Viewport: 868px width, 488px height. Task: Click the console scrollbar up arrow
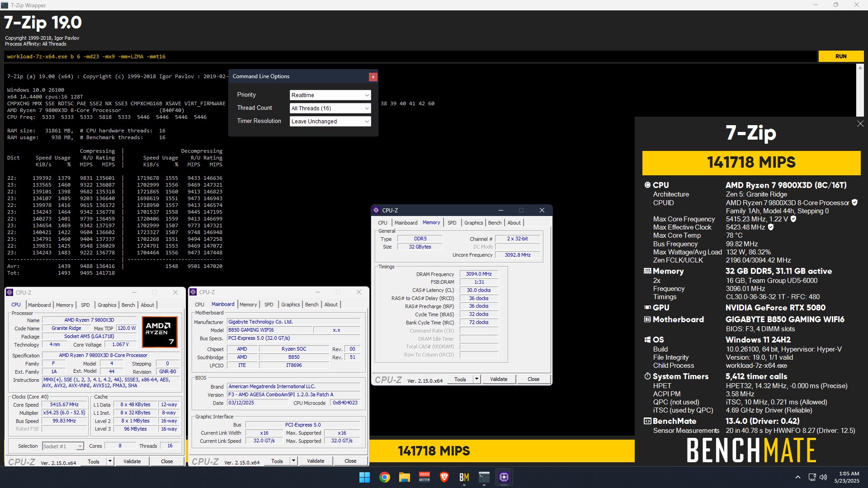tap(860, 67)
